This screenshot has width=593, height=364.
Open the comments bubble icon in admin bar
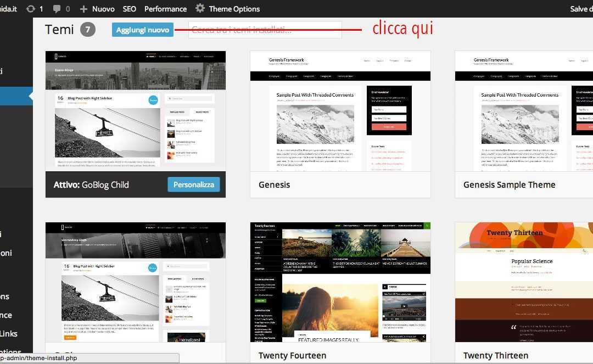pos(57,9)
